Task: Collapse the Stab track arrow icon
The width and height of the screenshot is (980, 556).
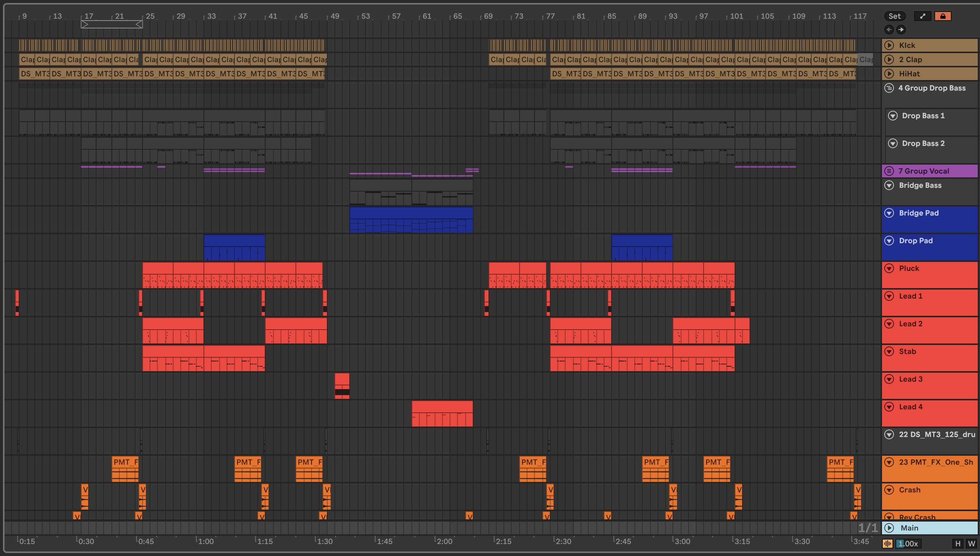Action: click(x=889, y=351)
